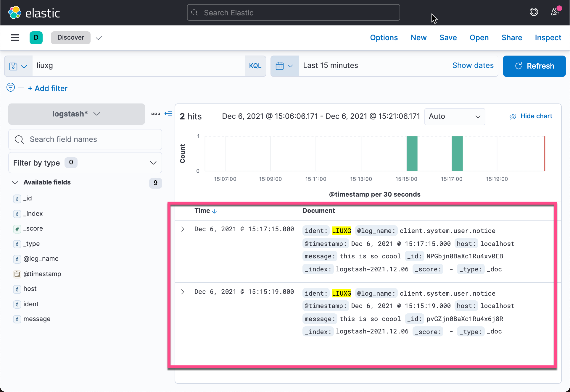Hide chart toggle
570x392 pixels.
(531, 116)
